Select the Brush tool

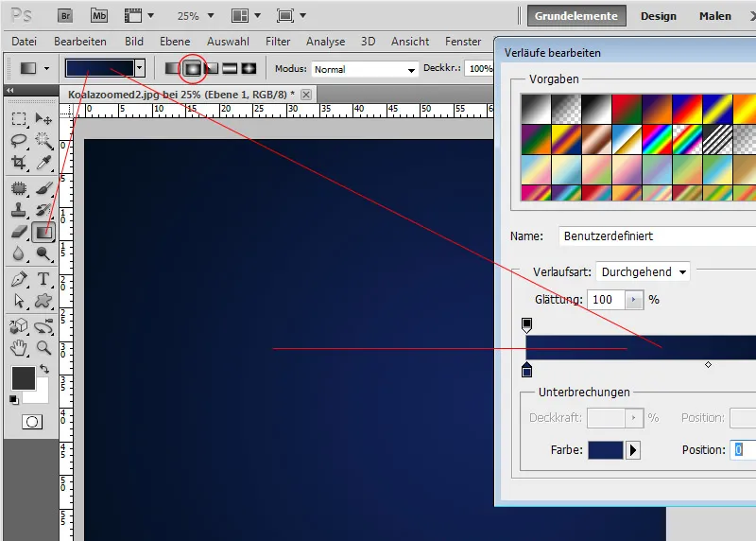[x=43, y=187]
